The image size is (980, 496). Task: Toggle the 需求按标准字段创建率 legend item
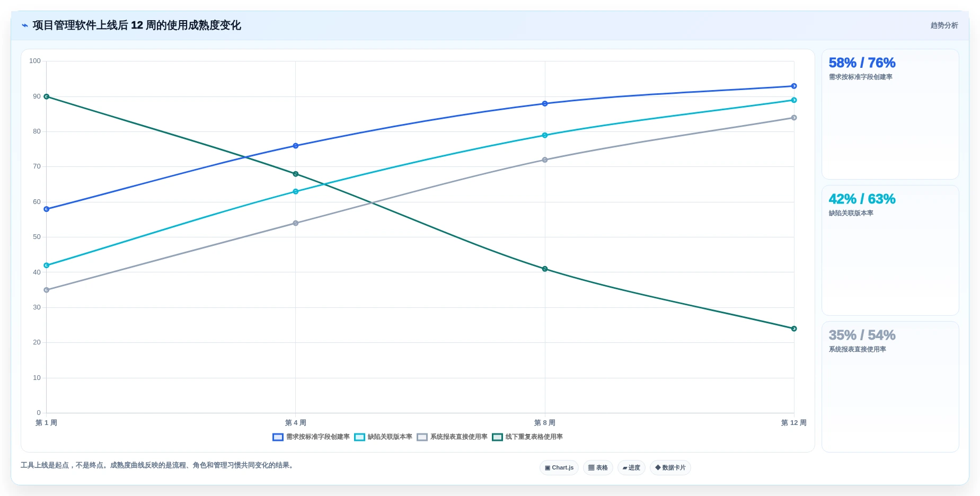pyautogui.click(x=311, y=437)
